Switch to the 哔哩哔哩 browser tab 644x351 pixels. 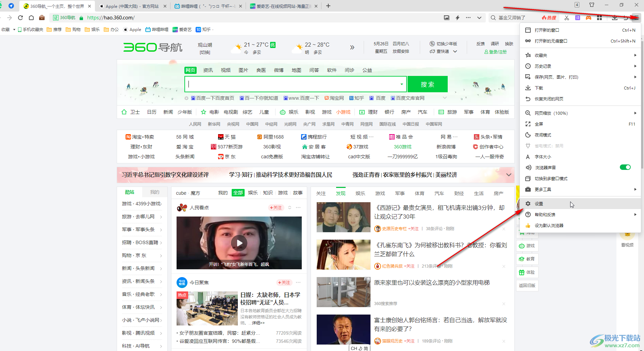click(208, 6)
